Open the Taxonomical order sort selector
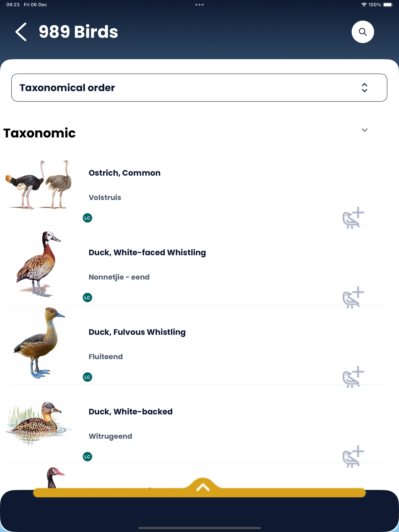The image size is (399, 532). pyautogui.click(x=199, y=88)
